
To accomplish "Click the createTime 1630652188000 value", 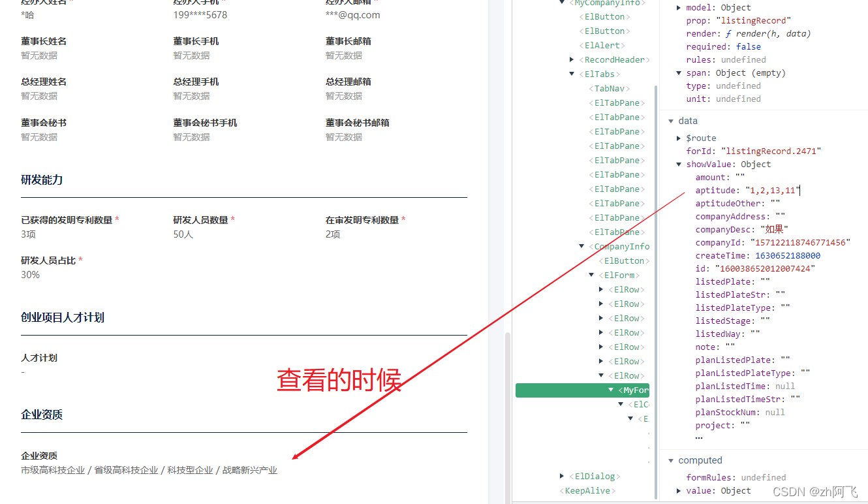I will pyautogui.click(x=788, y=255).
